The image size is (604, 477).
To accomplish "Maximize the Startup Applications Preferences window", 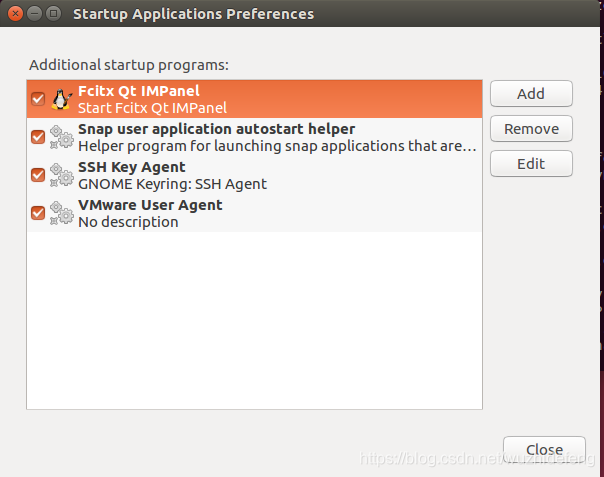I will pos(55,14).
